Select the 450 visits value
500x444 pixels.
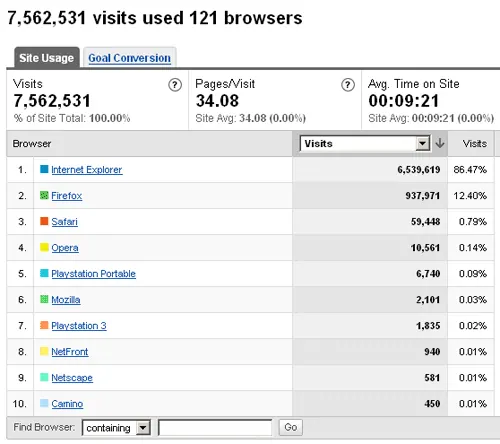click(432, 404)
